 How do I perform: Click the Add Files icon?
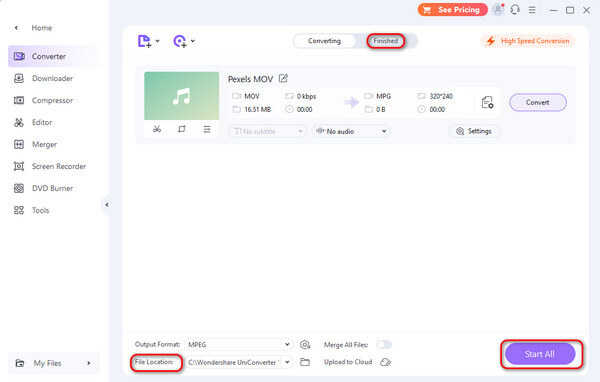tap(144, 41)
